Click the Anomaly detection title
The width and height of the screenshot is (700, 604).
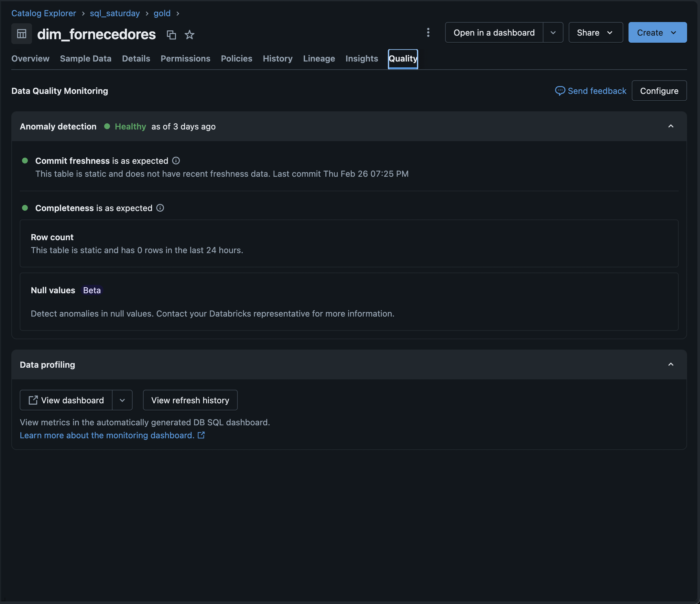(58, 127)
